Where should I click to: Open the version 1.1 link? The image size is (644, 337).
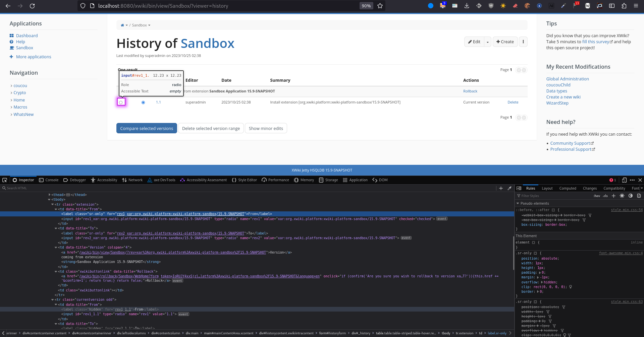tap(158, 102)
